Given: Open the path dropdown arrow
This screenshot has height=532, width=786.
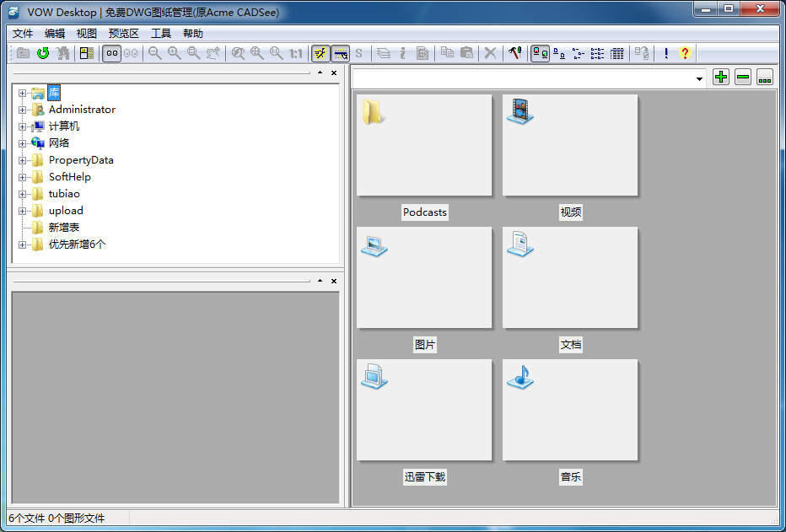Looking at the screenshot, I should (700, 78).
